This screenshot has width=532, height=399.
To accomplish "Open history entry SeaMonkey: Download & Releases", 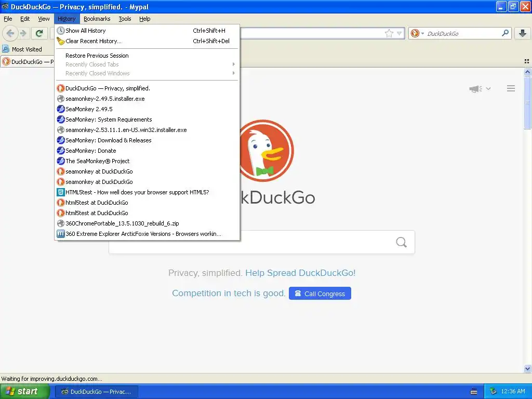I will point(147,140).
